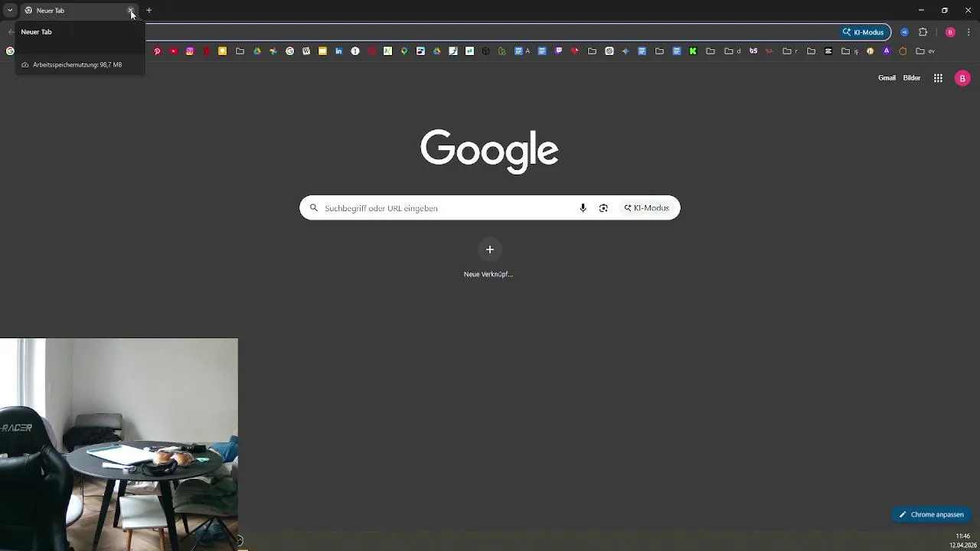Viewport: 980px width, 551px height.
Task: Open the white info circle bookmark
Action: [355, 51]
